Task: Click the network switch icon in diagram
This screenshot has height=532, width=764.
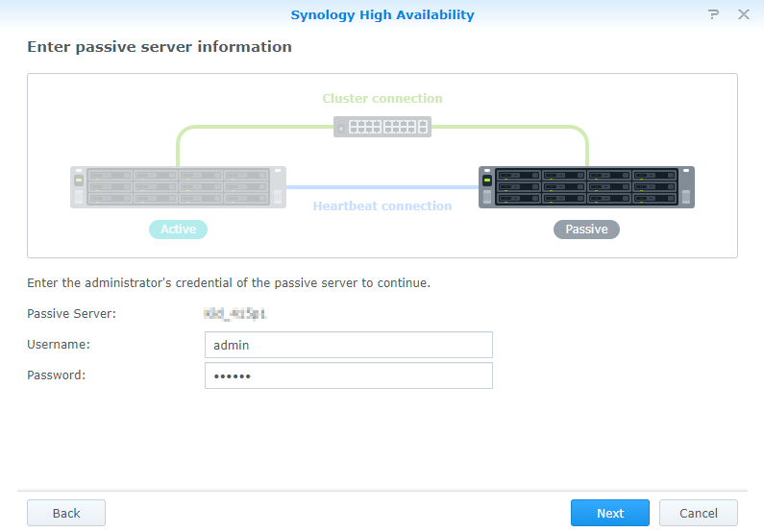Action: click(x=382, y=127)
